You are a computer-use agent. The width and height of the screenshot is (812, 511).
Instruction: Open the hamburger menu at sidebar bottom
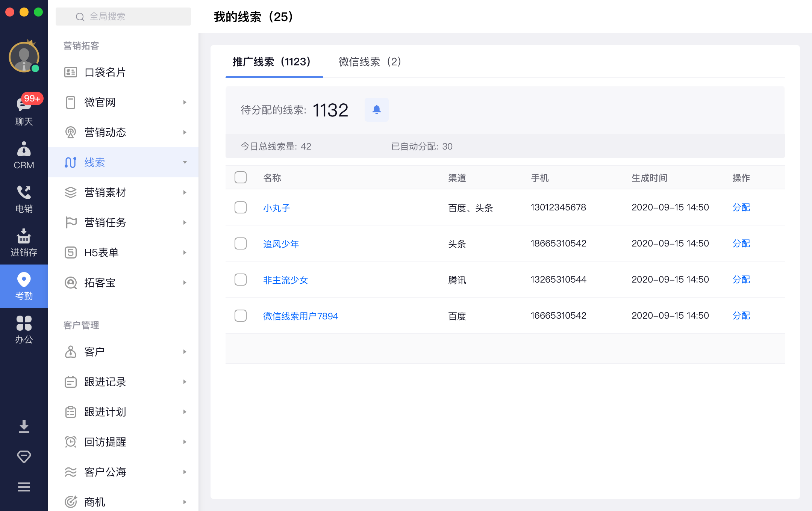point(24,487)
